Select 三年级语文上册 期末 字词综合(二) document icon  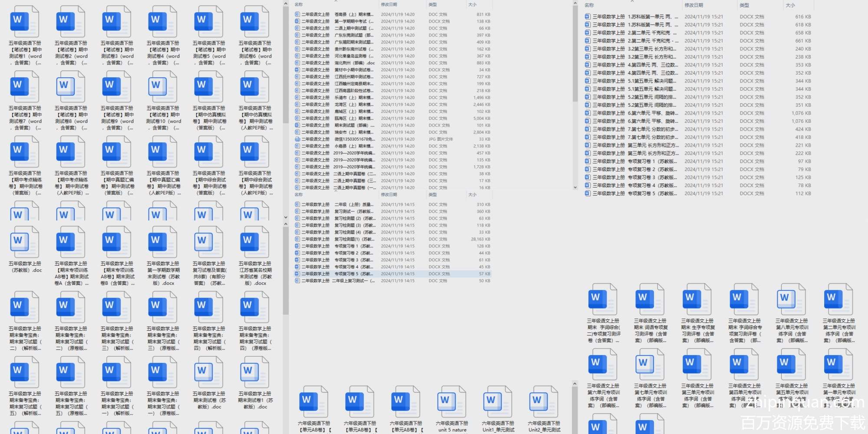[x=603, y=299]
